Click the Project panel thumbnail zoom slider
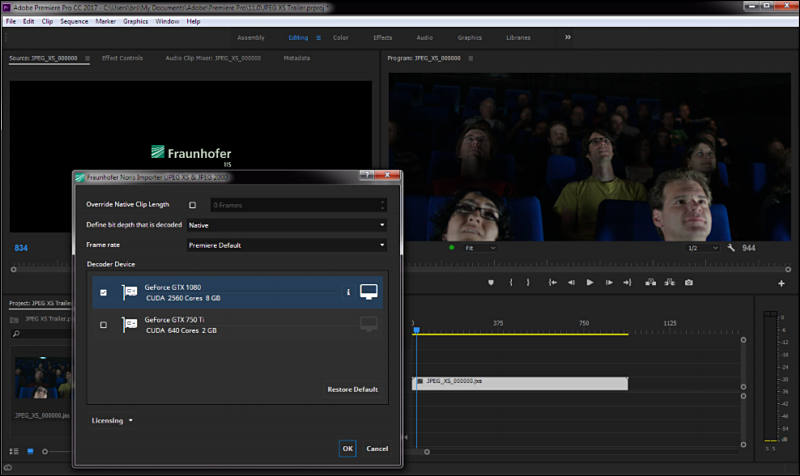This screenshot has height=476, width=800. 45,452
